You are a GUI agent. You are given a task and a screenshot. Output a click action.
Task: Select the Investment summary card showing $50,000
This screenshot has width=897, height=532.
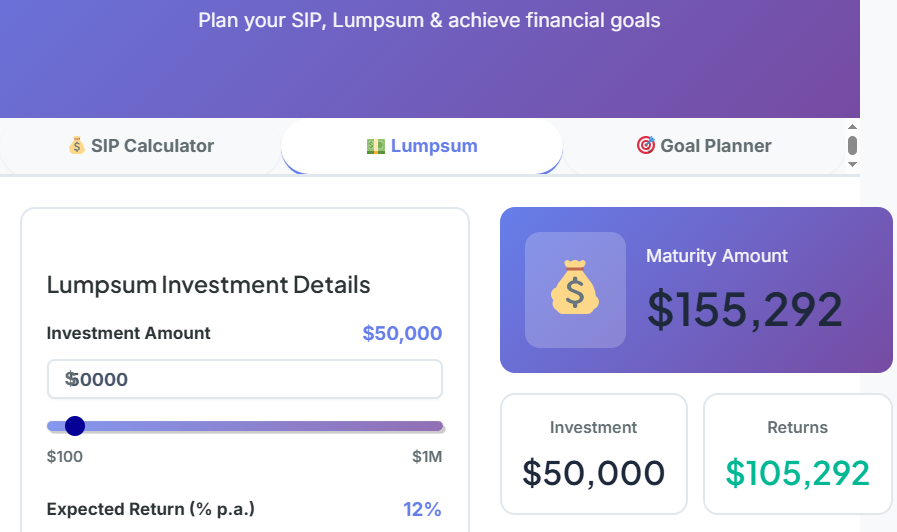coord(594,453)
